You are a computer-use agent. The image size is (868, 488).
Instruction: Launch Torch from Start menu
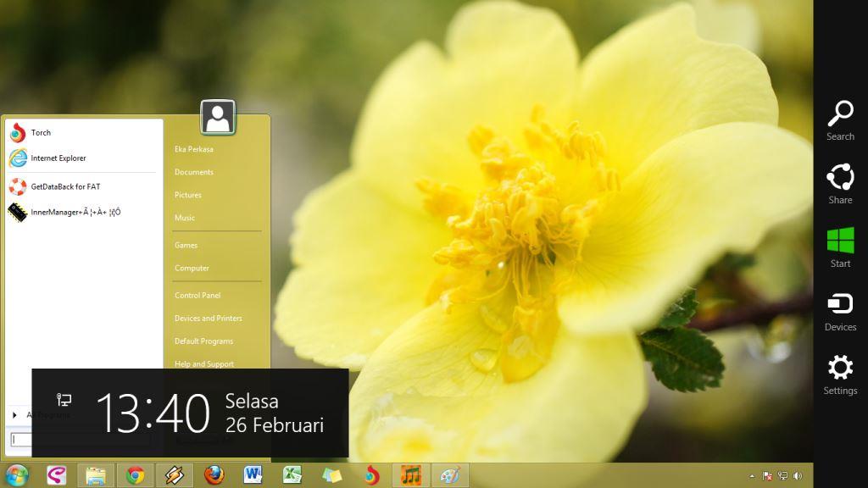pyautogui.click(x=83, y=133)
